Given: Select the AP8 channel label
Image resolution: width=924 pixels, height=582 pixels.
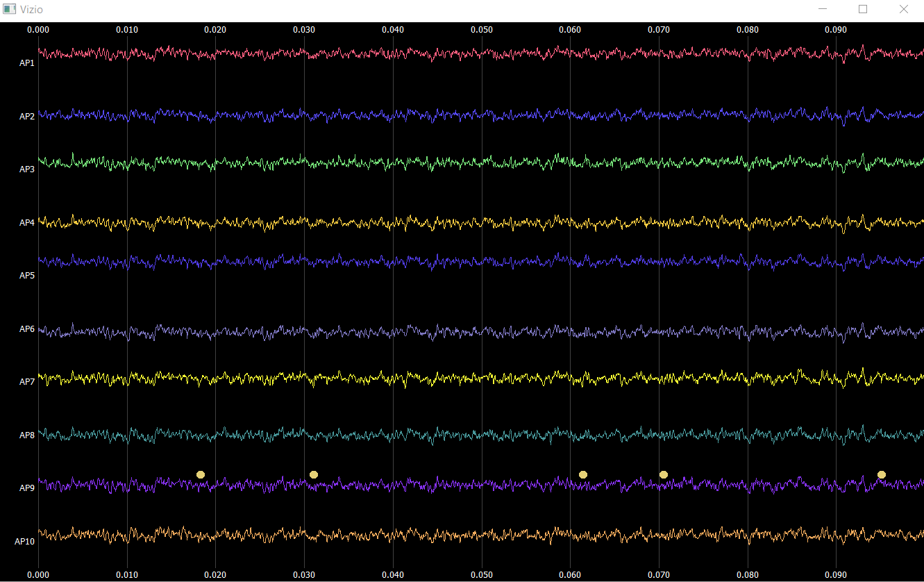Looking at the screenshot, I should pos(26,435).
